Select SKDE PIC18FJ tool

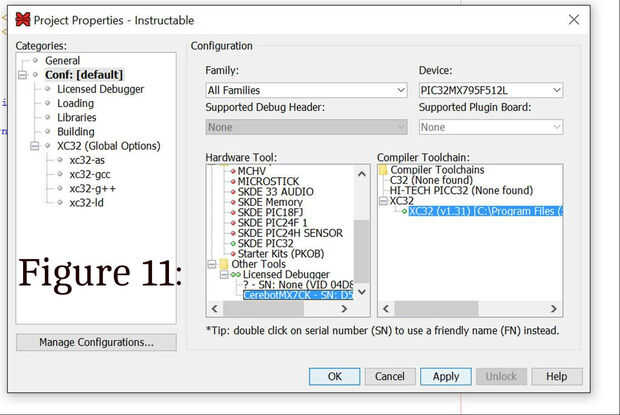coord(270,212)
